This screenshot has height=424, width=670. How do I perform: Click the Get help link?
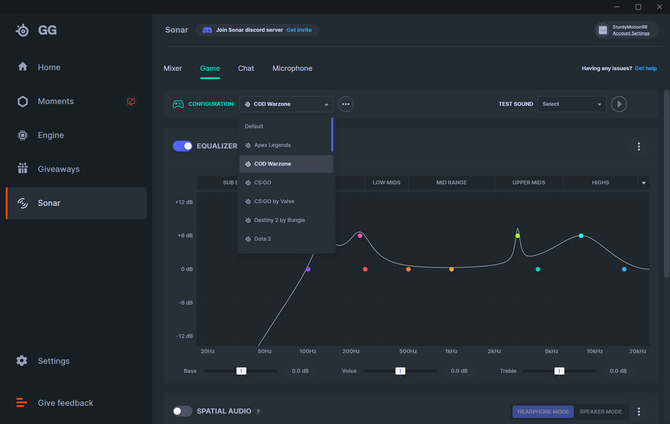[x=646, y=68]
